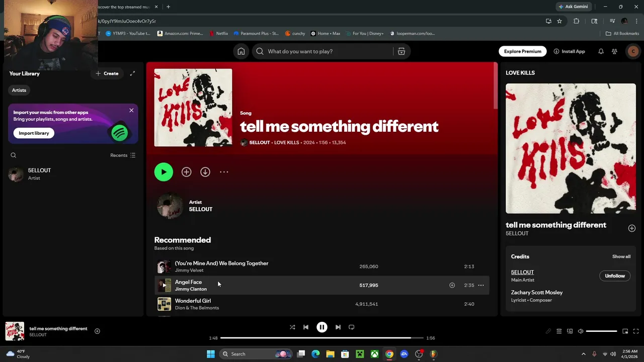Close the Import your music banner

131,110
